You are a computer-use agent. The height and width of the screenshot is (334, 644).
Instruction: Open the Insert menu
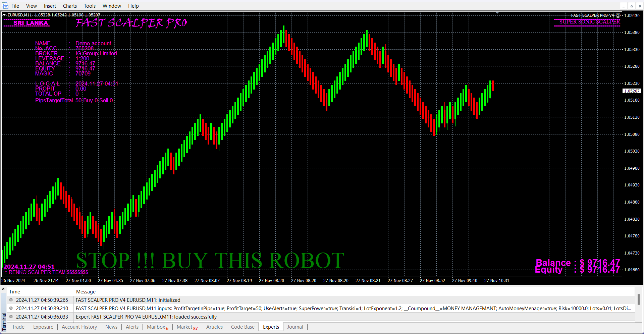pyautogui.click(x=50, y=6)
